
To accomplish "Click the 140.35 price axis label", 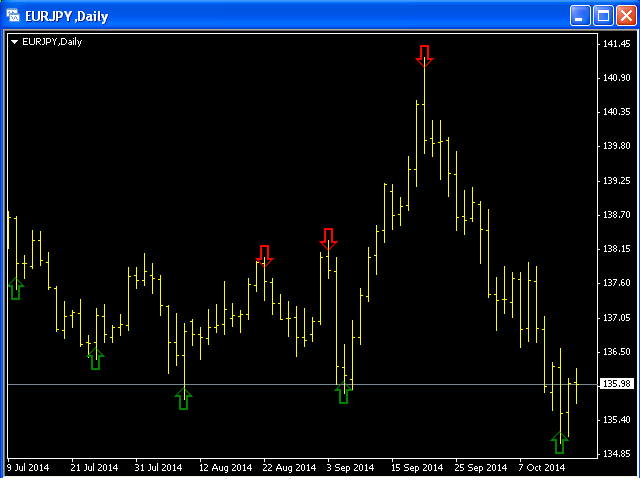I will (616, 112).
